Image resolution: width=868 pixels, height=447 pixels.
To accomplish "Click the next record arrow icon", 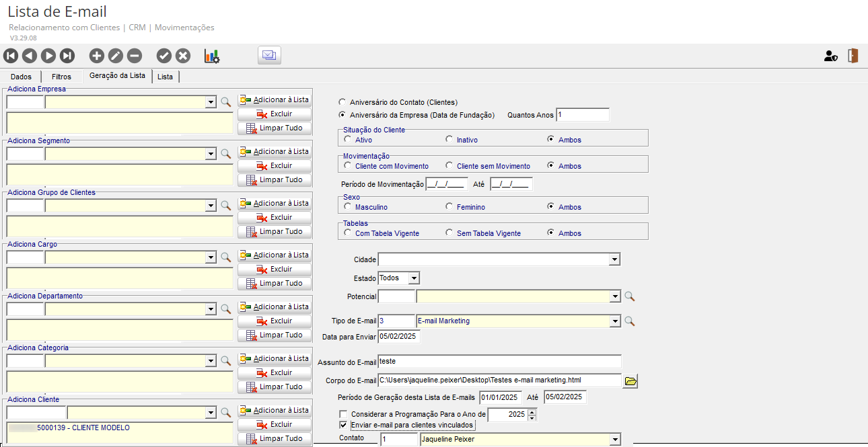I will [48, 56].
